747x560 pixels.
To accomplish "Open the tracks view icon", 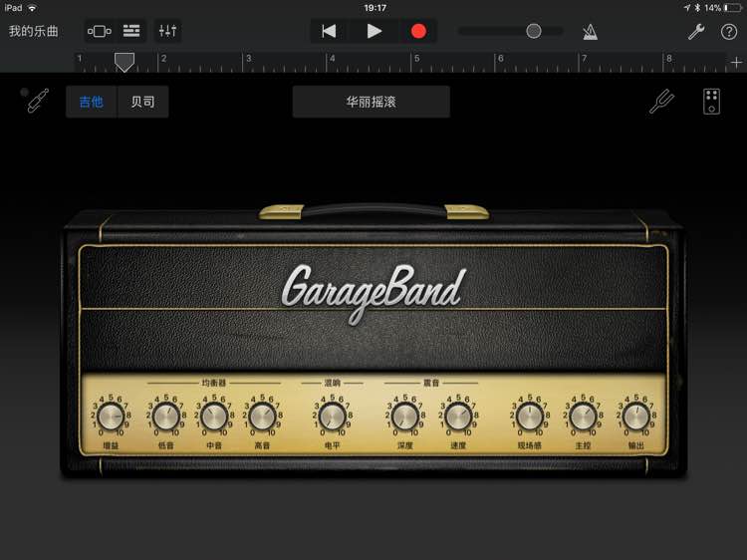I will click(131, 32).
